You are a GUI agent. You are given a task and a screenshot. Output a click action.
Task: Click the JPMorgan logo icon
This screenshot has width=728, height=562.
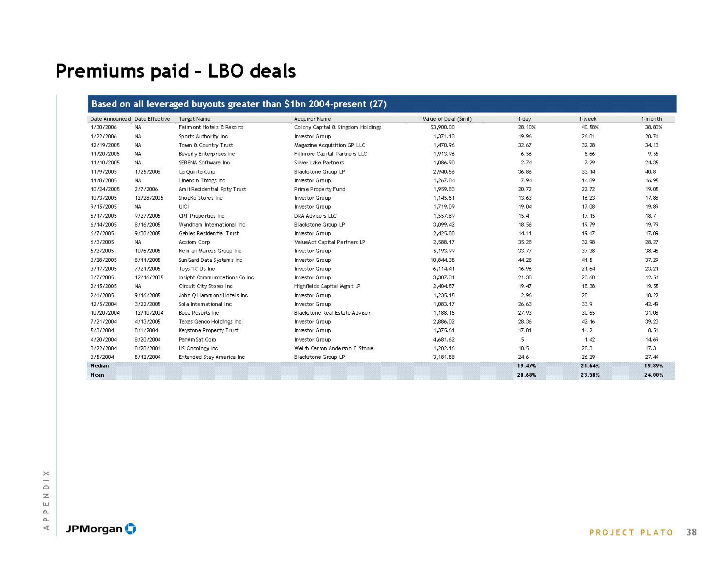point(130,529)
